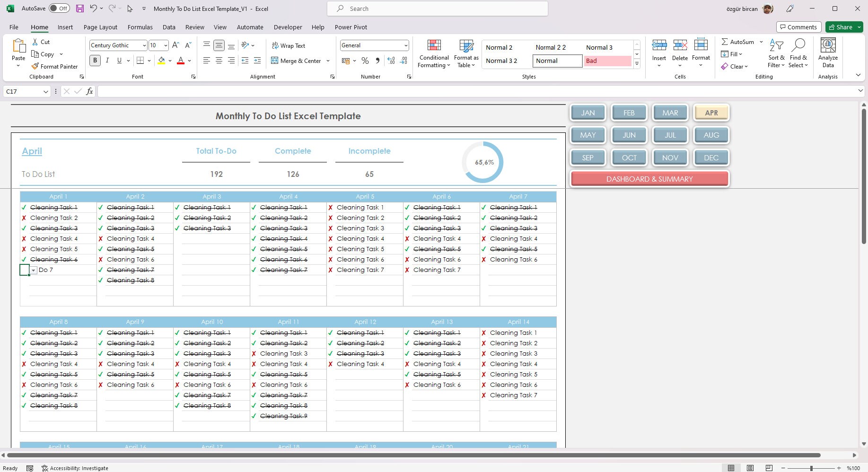Open the Sort & Filter tool
868x472 pixels.
776,53
